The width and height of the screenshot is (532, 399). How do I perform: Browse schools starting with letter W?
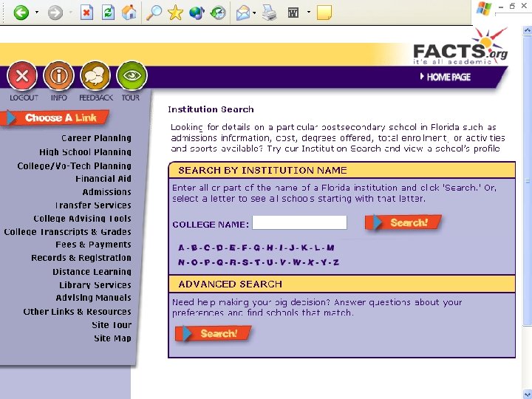(x=297, y=262)
